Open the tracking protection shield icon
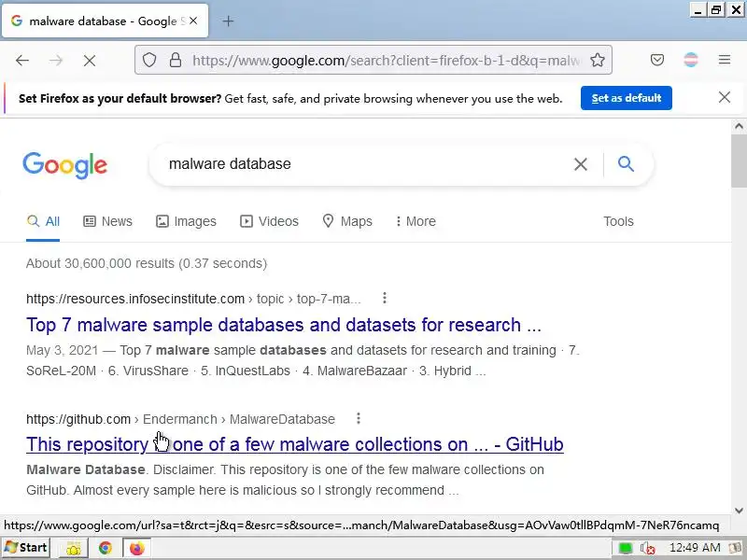Screen dimensions: 747x560 149,60
